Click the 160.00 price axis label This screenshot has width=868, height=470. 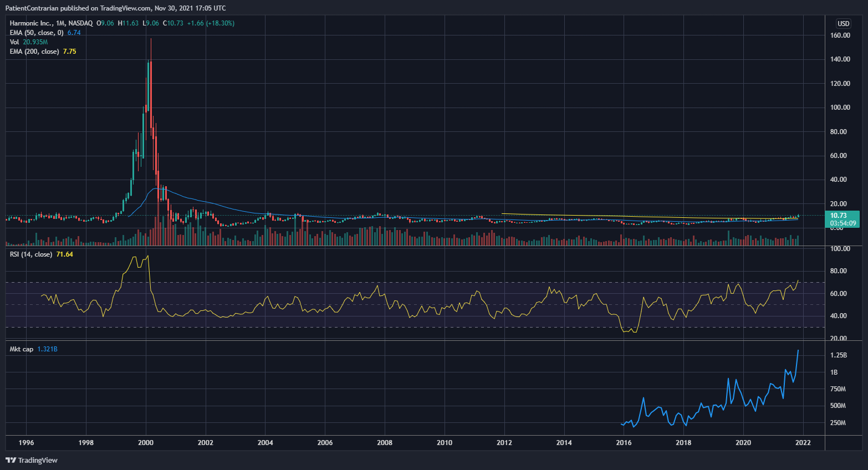tap(840, 35)
